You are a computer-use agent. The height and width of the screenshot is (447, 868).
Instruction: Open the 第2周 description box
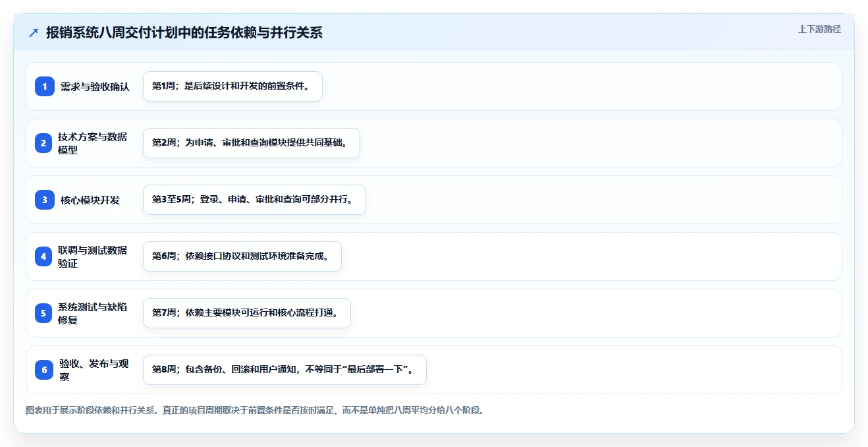[252, 143]
